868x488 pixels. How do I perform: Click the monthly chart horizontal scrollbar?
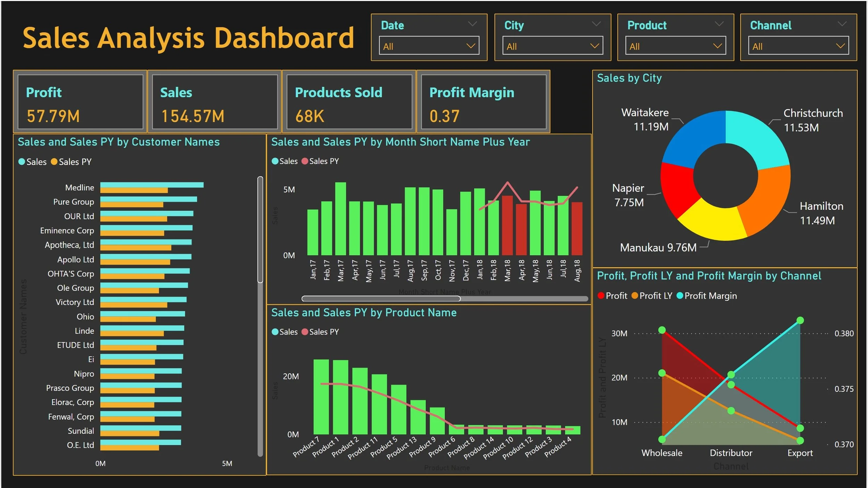pos(381,299)
